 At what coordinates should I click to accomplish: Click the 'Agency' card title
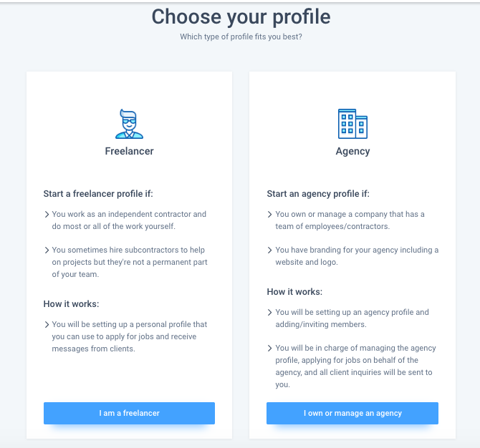point(352,152)
